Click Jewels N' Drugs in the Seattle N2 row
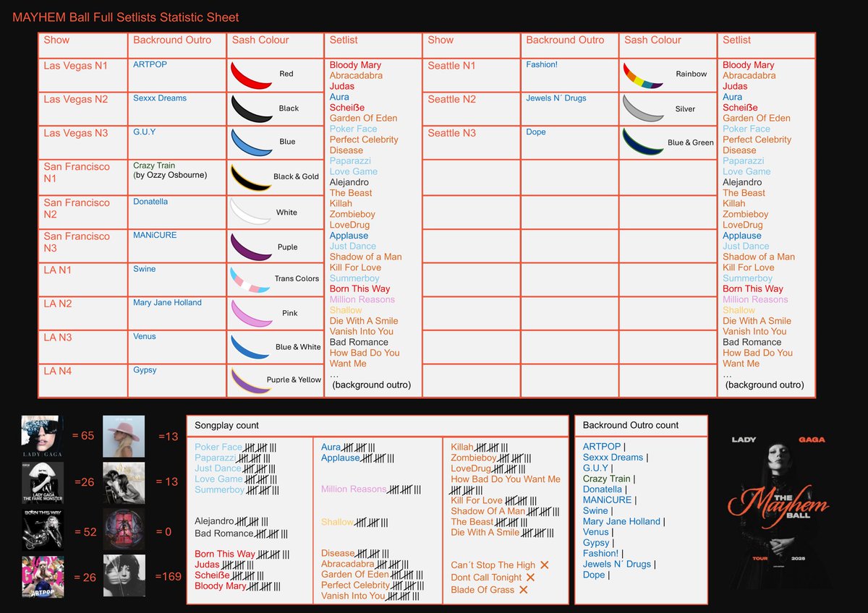Viewport: 868px width, 613px height. 556,98
